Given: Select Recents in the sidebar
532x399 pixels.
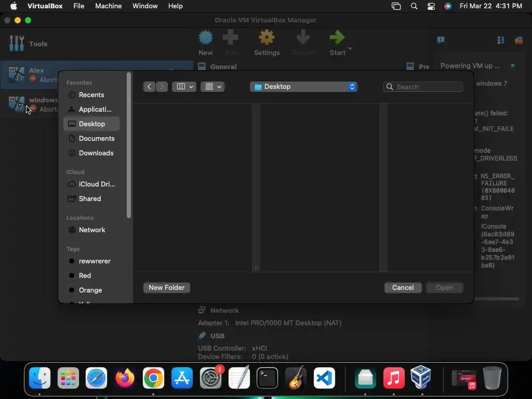Looking at the screenshot, I should point(91,95).
